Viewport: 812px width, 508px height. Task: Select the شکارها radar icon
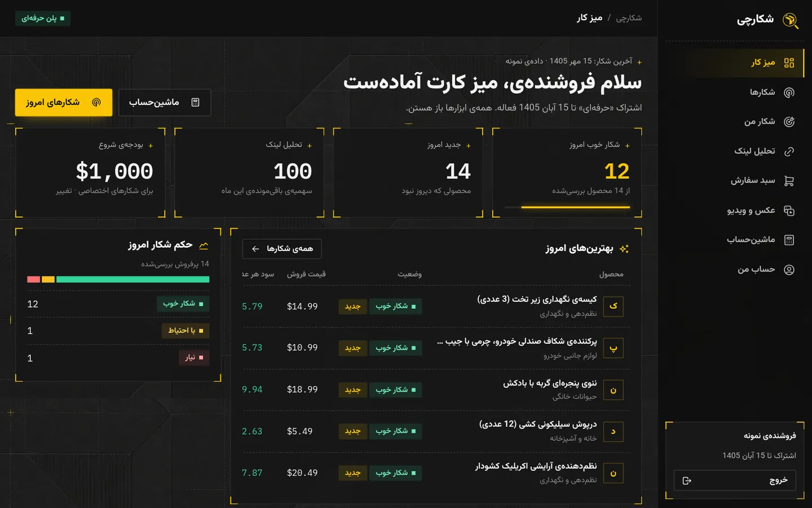click(x=789, y=93)
